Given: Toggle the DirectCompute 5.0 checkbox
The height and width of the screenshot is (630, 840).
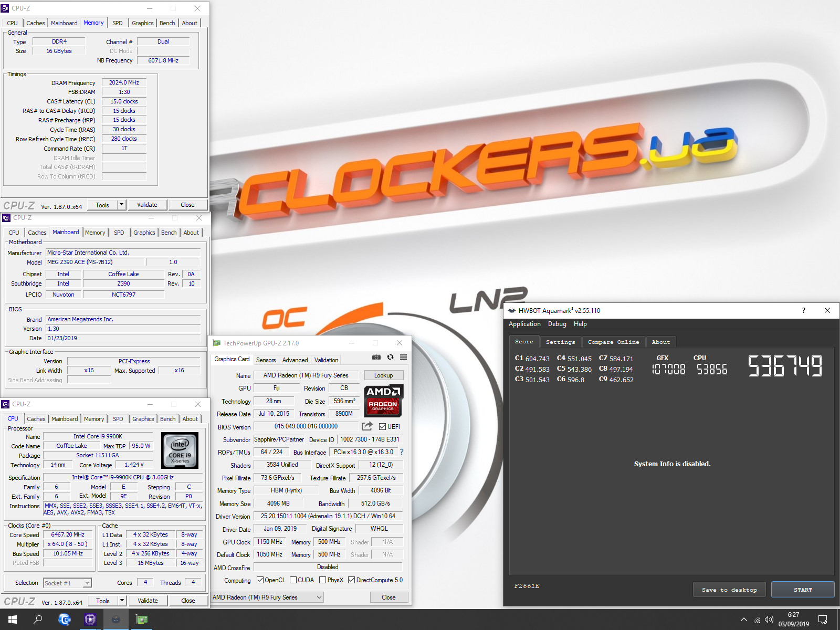Looking at the screenshot, I should pyautogui.click(x=352, y=580).
